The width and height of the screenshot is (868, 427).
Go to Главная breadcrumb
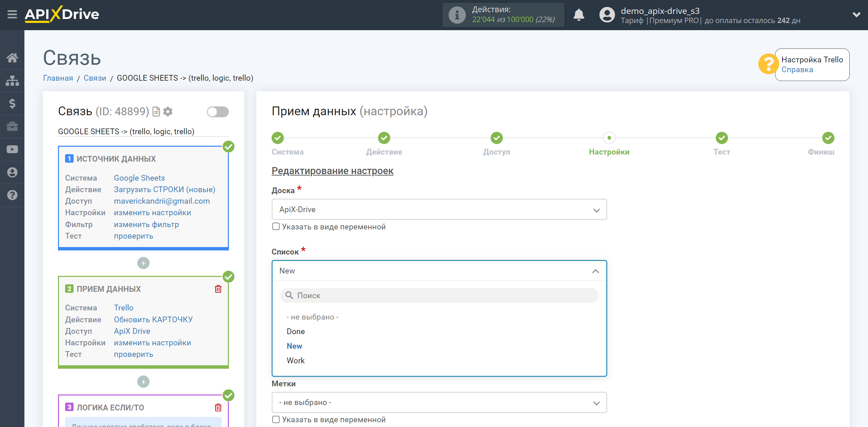(x=58, y=78)
